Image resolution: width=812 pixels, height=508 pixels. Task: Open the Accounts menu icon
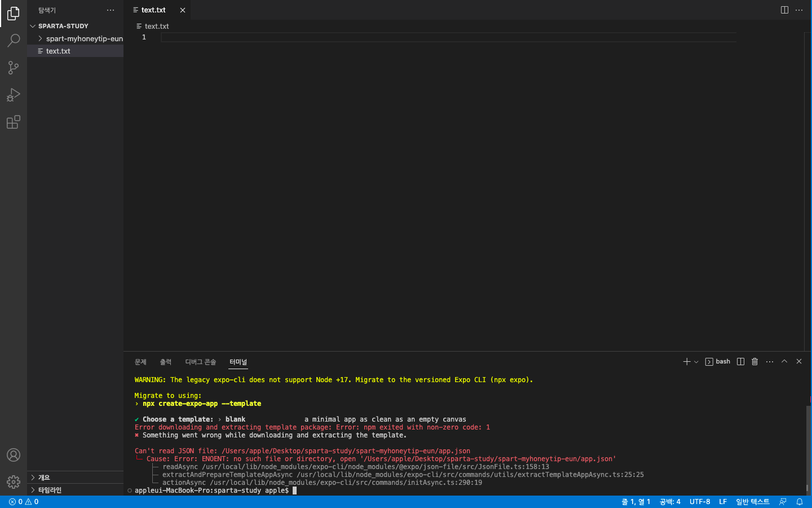(14, 455)
